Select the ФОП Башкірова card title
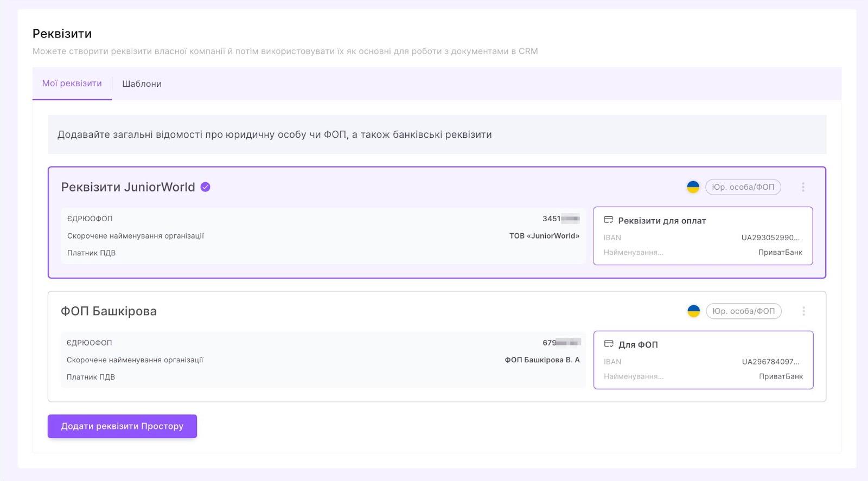This screenshot has width=868, height=481. [x=108, y=311]
